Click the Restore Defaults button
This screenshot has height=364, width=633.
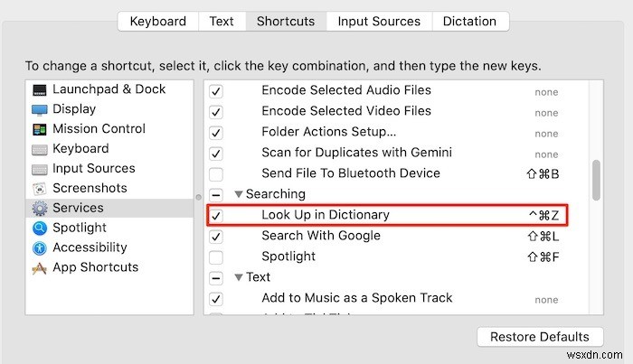(x=539, y=337)
